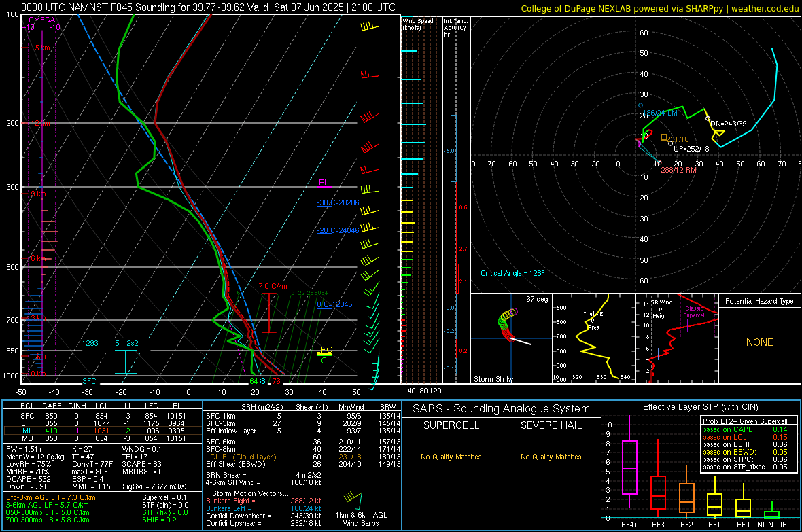Click the red Bunkers Right = storm motion label
The image size is (802, 532).
230,501
